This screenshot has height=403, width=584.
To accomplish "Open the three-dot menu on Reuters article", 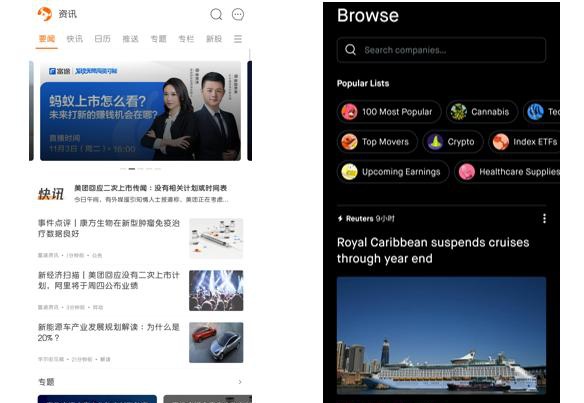I will click(x=544, y=219).
